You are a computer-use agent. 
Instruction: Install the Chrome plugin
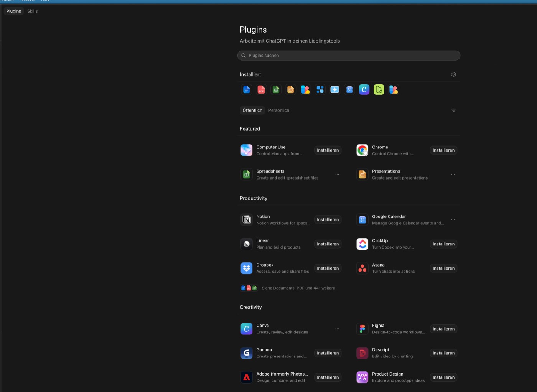(444, 150)
